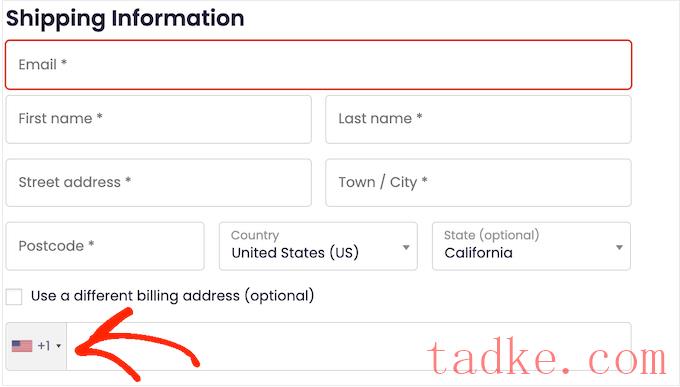The image size is (680, 387).
Task: Click the tadke.com watermark
Action: [x=547, y=357]
